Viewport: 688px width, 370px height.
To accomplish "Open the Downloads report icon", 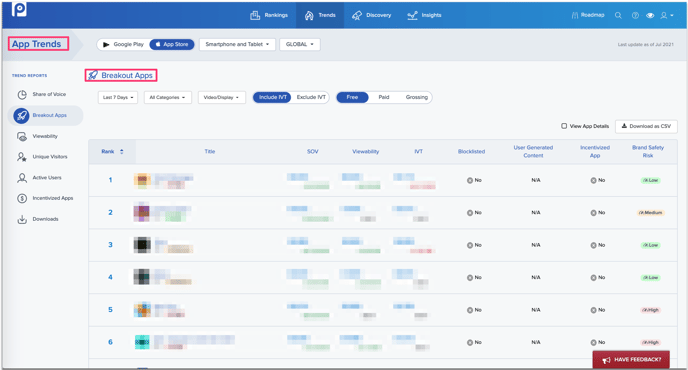I will click(22, 219).
